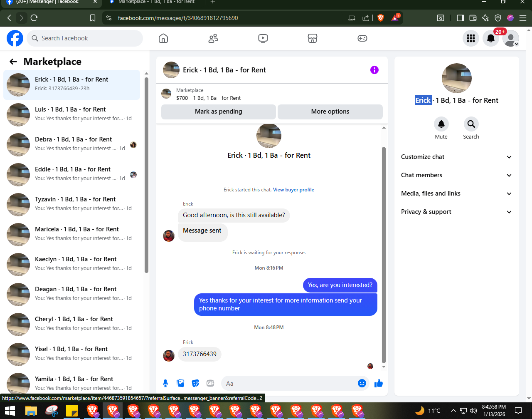Click the conversation list scrollbar
Viewport: 532px width, 419px height.
(146, 175)
